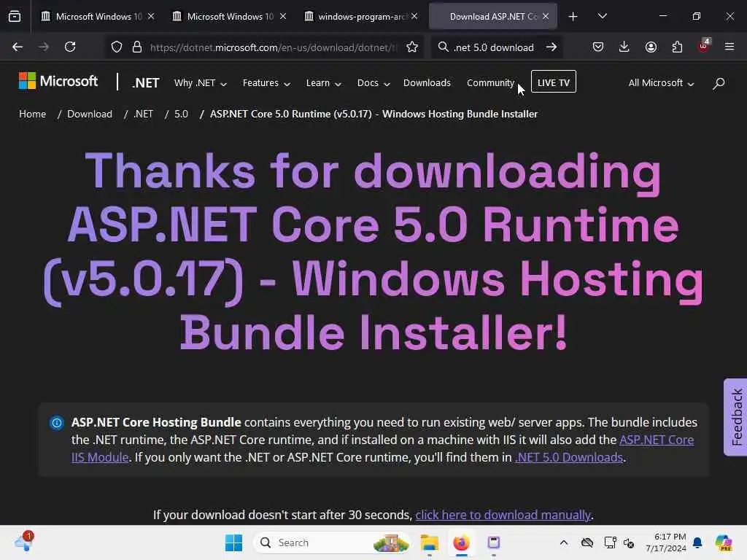Open the Firefox application menu
747x560 pixels.
point(729,47)
